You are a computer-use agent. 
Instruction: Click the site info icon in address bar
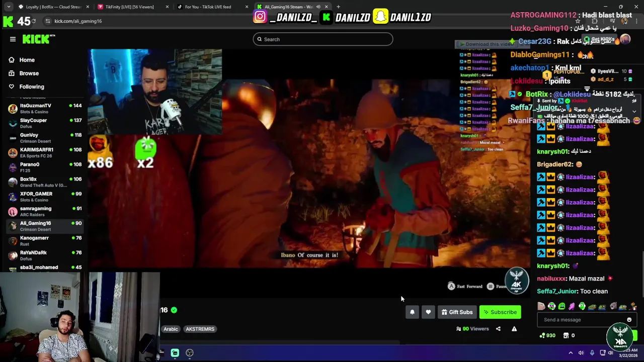48,21
